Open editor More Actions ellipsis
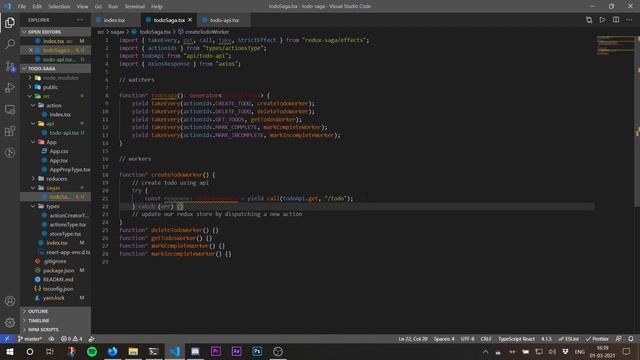The width and height of the screenshot is (640, 360). coord(629,20)
